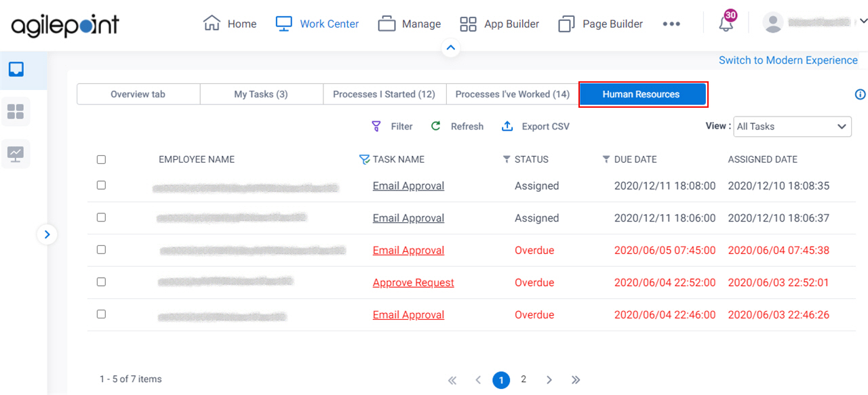This screenshot has height=395, width=868.
Task: Open the dashboard grid sidebar icon
Action: tap(16, 111)
